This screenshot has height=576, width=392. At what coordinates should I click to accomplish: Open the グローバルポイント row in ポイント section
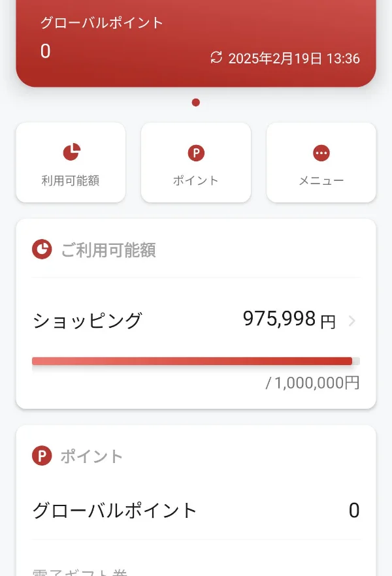tap(115, 510)
